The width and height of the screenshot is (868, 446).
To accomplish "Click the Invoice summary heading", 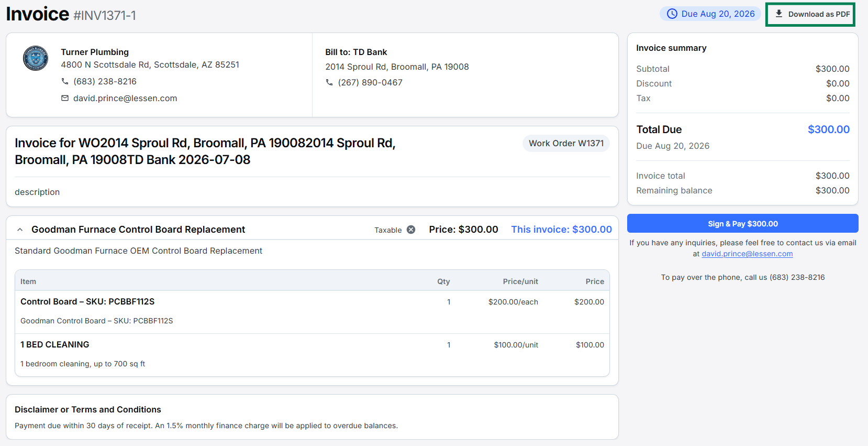I will tap(671, 48).
